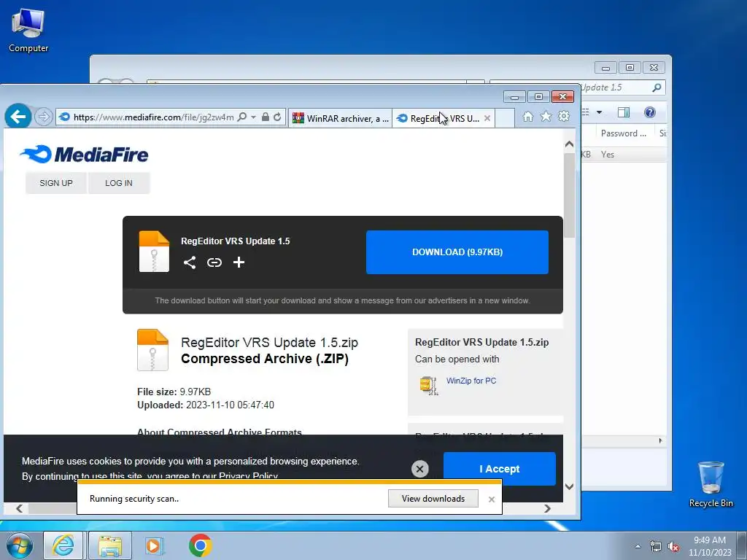Open the Computer desktop icon

pyautogui.click(x=28, y=31)
